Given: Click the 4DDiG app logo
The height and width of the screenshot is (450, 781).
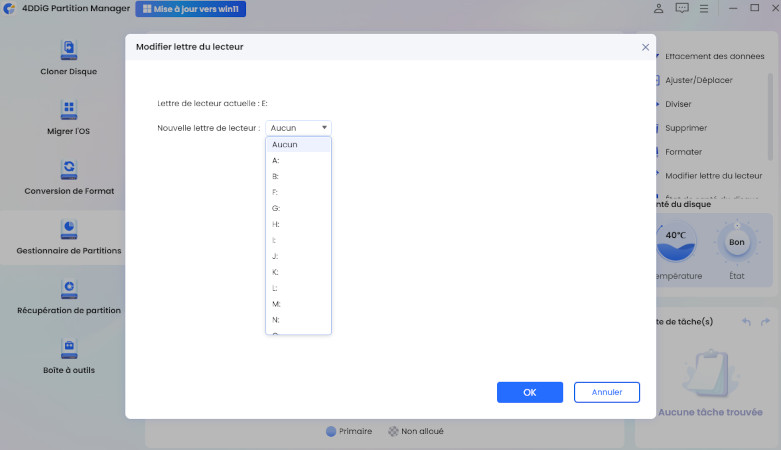Looking at the screenshot, I should coord(9,8).
